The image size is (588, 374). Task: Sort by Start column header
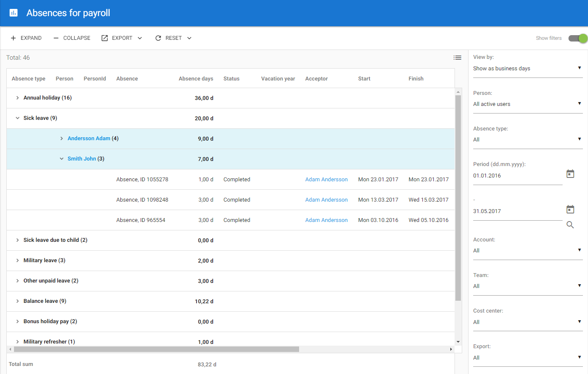[x=364, y=79]
